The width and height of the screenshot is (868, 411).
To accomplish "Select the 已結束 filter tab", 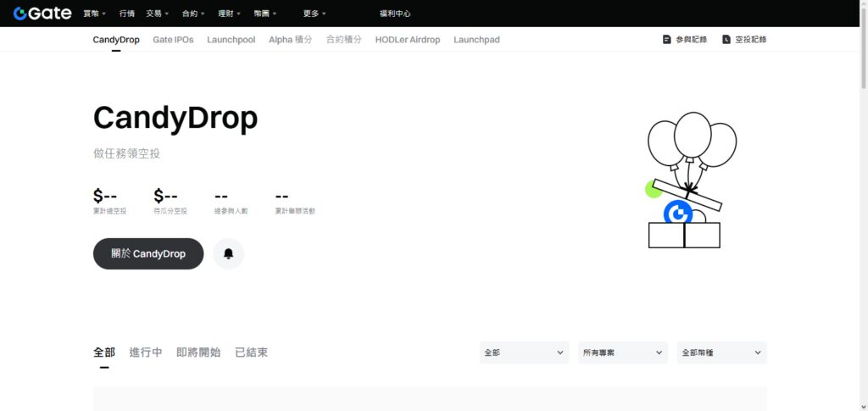I will tap(251, 353).
